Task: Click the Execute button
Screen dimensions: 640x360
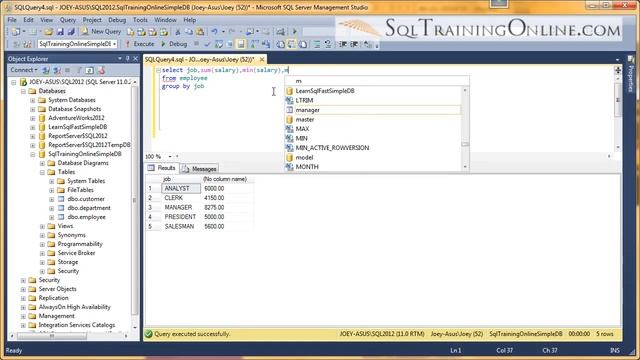Action: coord(140,44)
